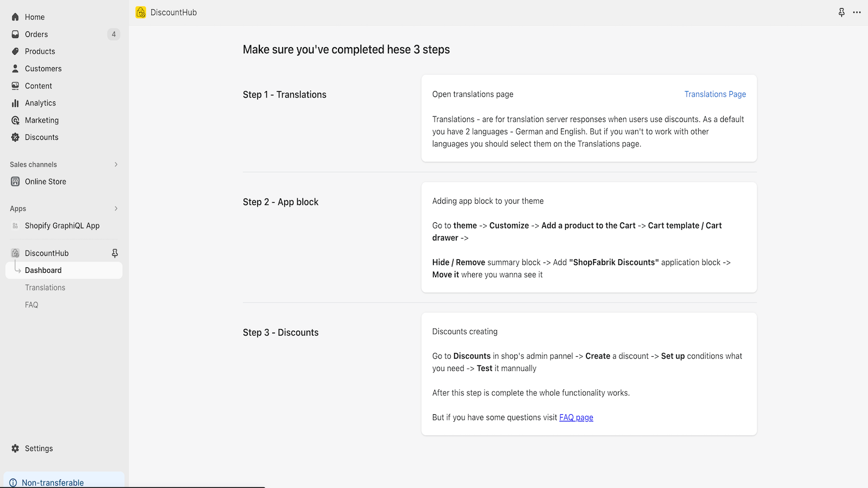
Task: Open the three-dots more options menu
Action: point(857,12)
